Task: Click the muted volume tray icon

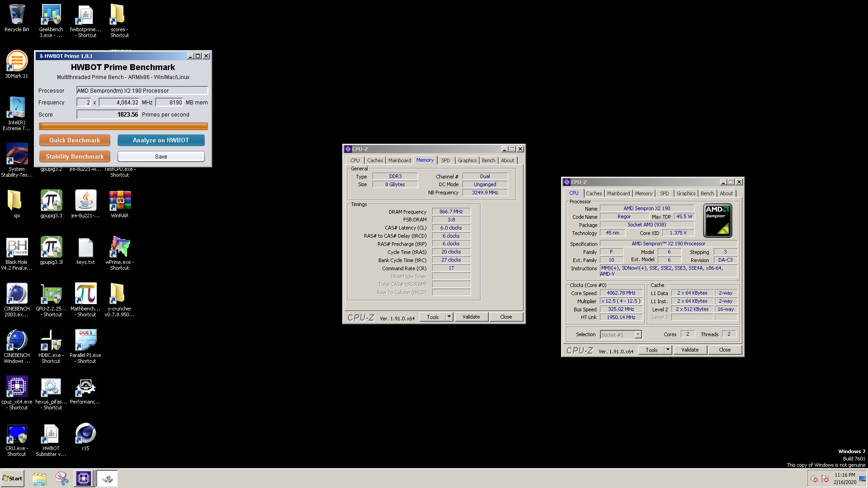Action: [814, 479]
